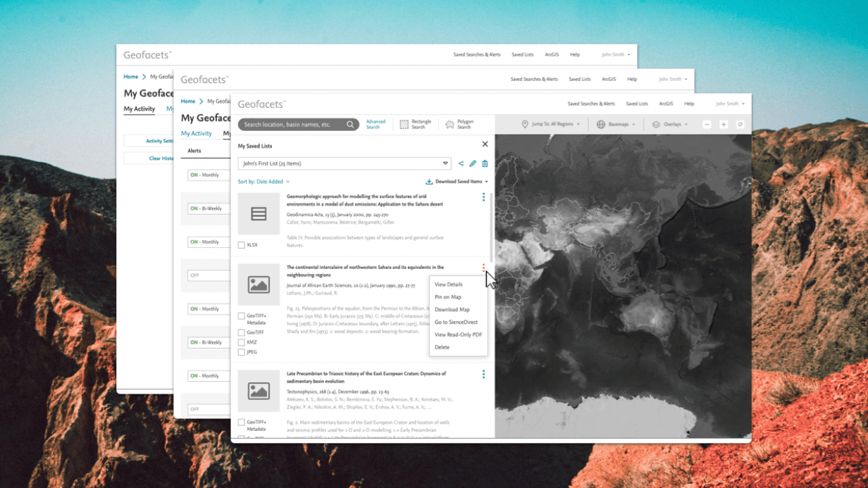Open the continental intercalaire article title
The width and height of the screenshot is (868, 488).
click(365, 271)
